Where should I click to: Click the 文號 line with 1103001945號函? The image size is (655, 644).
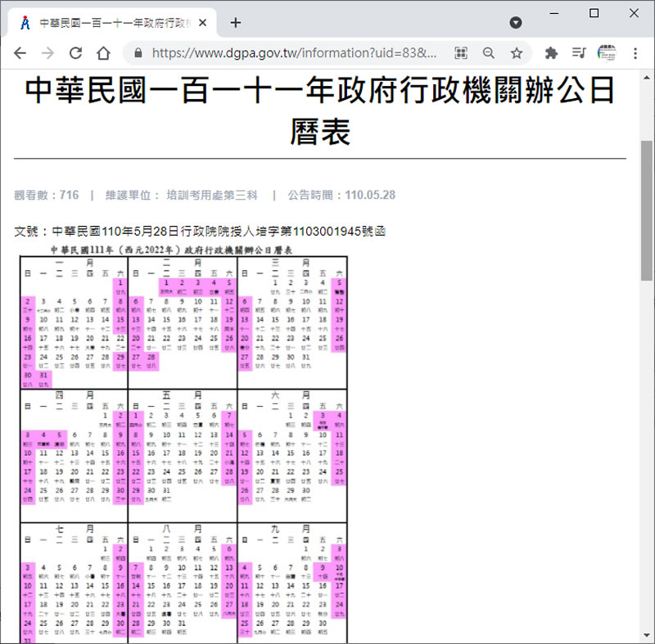[x=200, y=232]
